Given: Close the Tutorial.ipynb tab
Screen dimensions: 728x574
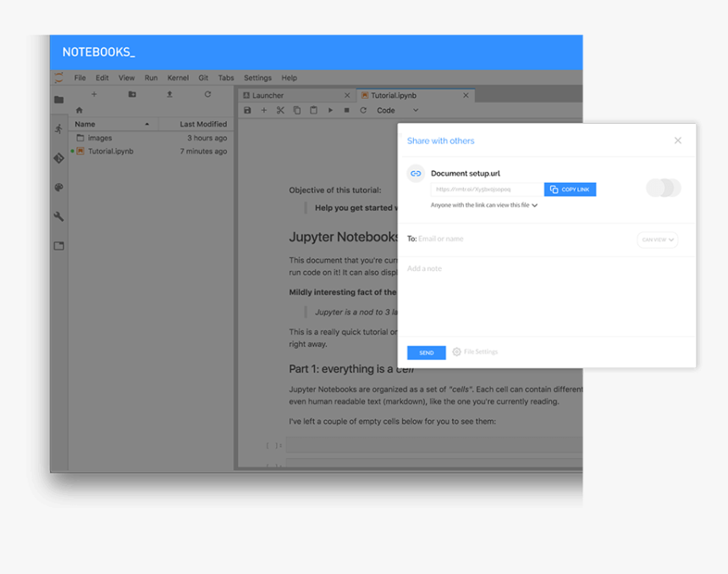Looking at the screenshot, I should pos(466,95).
